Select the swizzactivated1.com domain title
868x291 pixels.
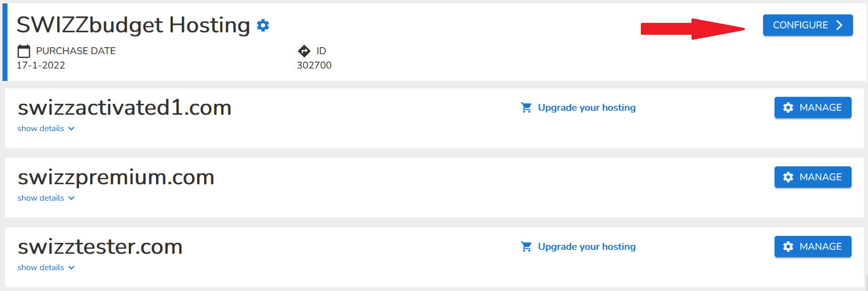(125, 108)
